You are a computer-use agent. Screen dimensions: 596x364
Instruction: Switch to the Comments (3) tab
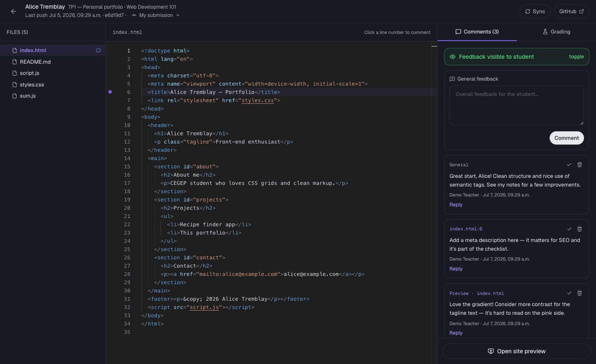pyautogui.click(x=477, y=32)
